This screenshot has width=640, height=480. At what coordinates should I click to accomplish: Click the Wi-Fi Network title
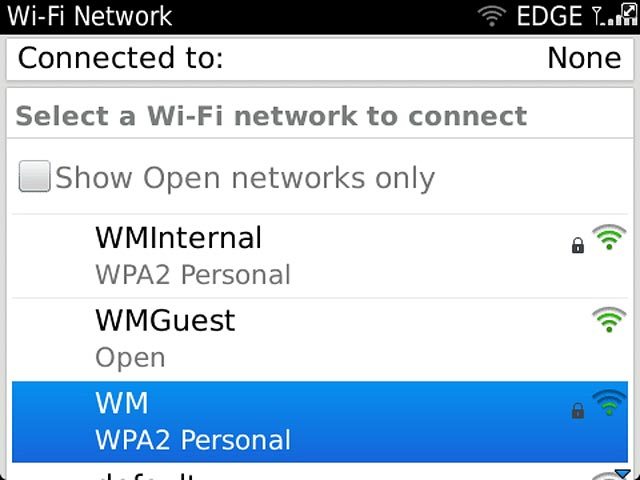coord(90,16)
